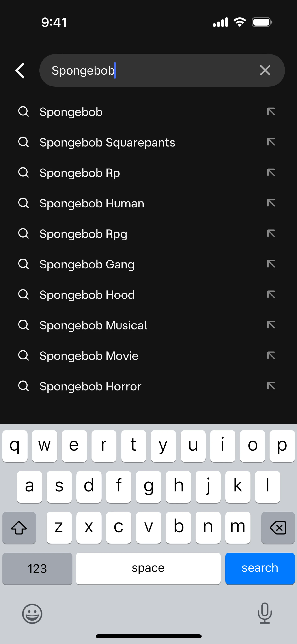Insert Spongebob Musical suggestion via arrow icon

click(x=271, y=325)
